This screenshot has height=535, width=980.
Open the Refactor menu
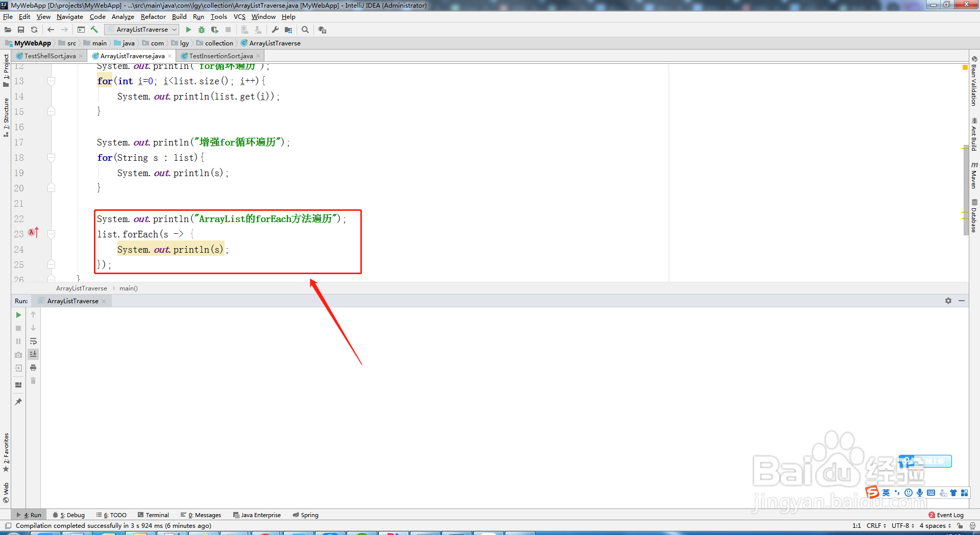tap(153, 17)
